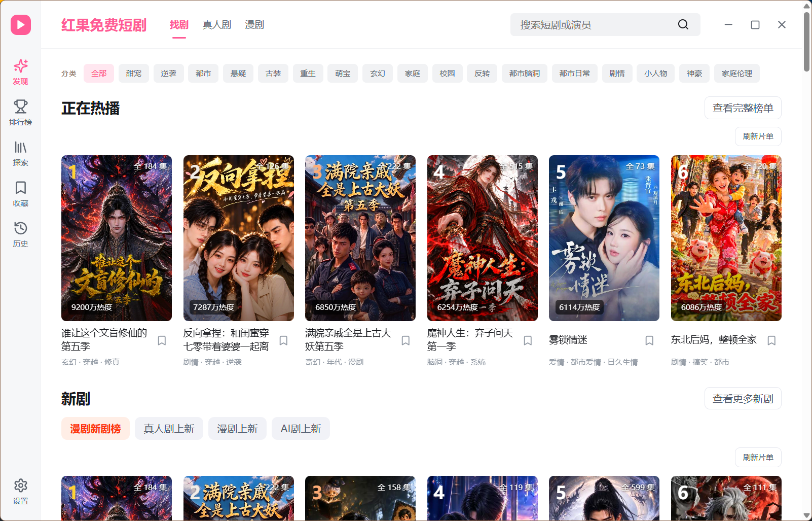Viewport: 812px width, 521px height.
Task: Select the 漫剧上新 tab
Action: [237, 429]
